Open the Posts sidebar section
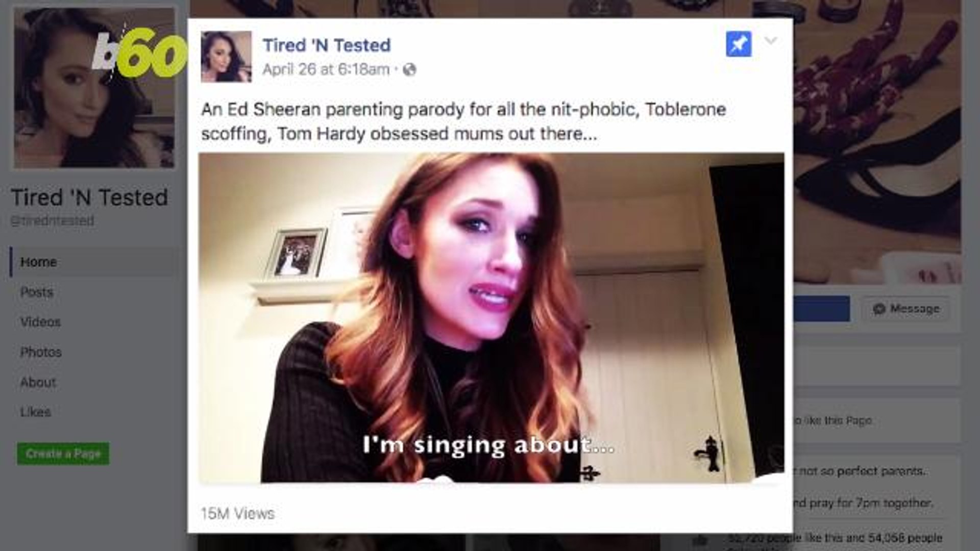 pyautogui.click(x=37, y=292)
